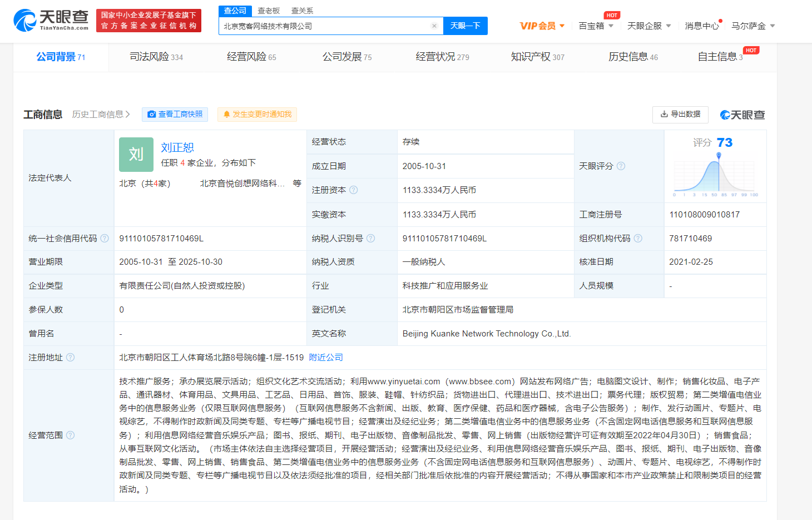Screen dimensions: 812x520
Task: Select the 注册资本 value 1133.3334万人民币
Action: click(x=439, y=190)
